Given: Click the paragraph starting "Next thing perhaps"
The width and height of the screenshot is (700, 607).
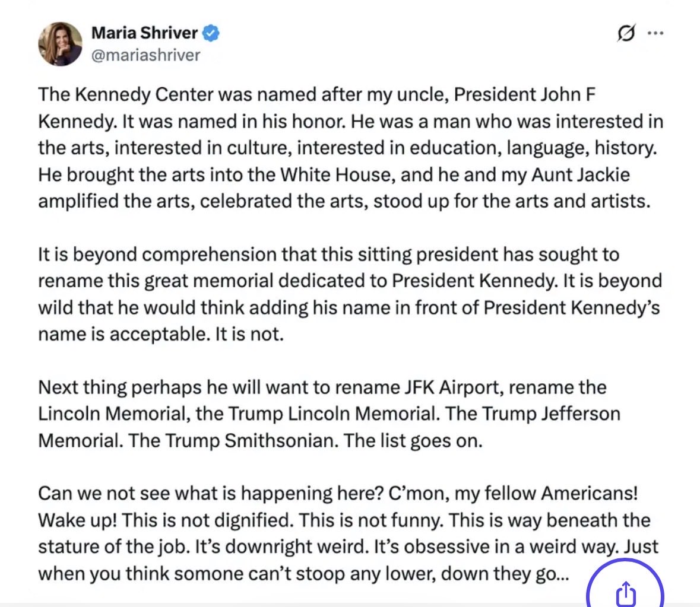Looking at the screenshot, I should pos(330,414).
